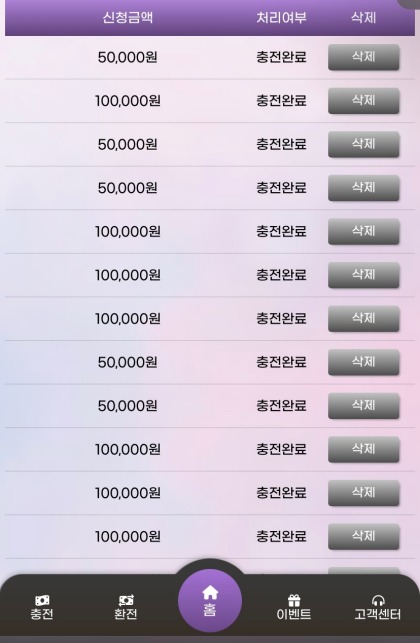This screenshot has width=420, height=643.
Task: Delete the fifth row 100,000원 entry
Action: coord(363,231)
